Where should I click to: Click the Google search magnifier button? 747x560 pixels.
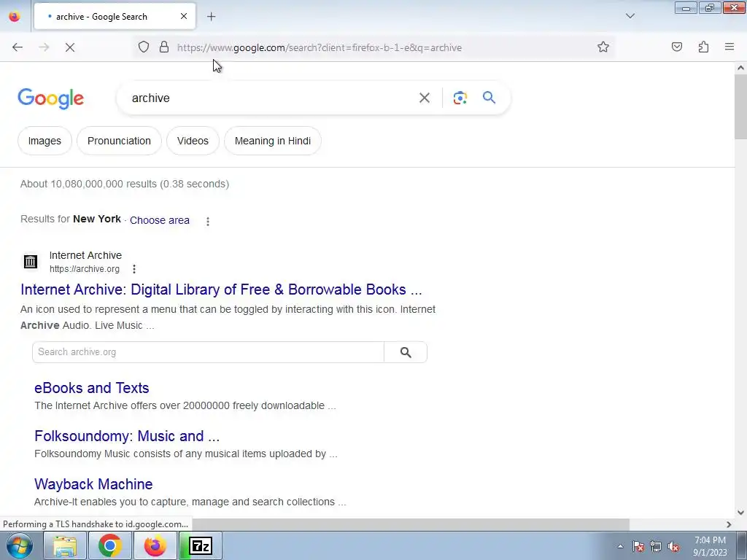489,98
